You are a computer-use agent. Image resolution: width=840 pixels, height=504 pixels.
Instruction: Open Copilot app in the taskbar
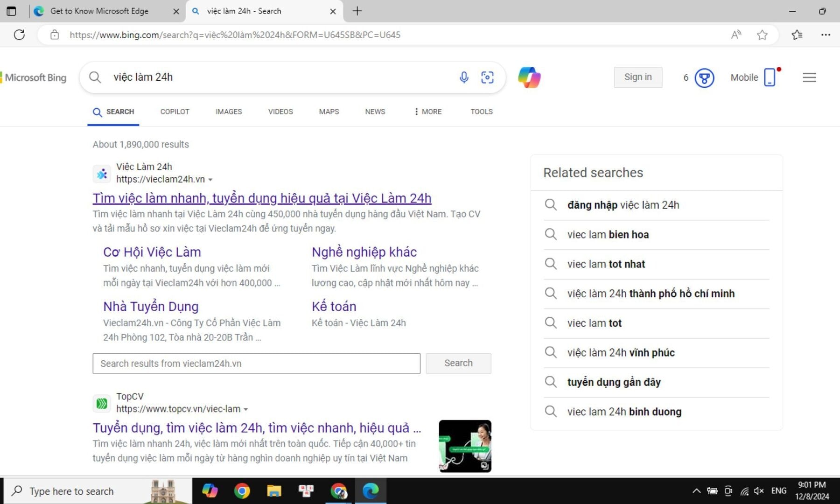click(210, 491)
